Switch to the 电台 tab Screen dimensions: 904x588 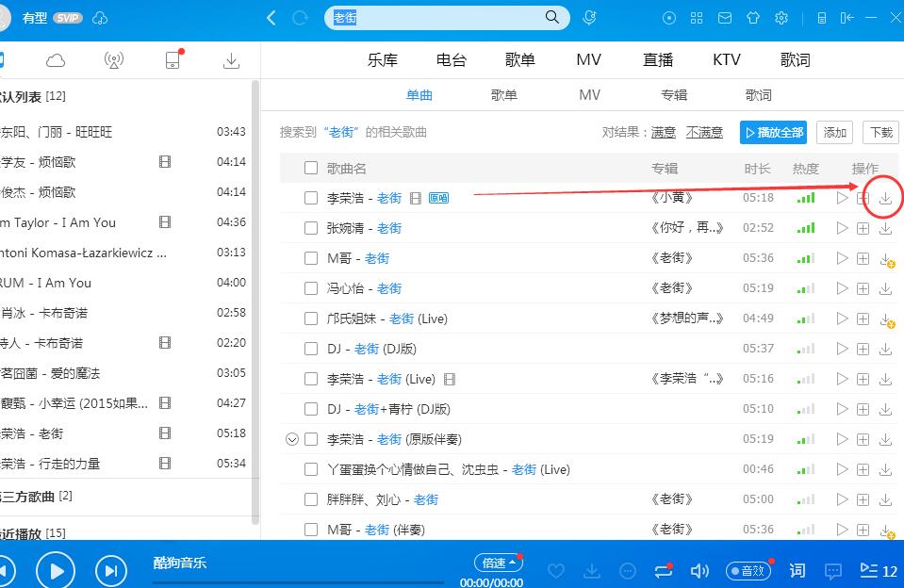point(451,60)
